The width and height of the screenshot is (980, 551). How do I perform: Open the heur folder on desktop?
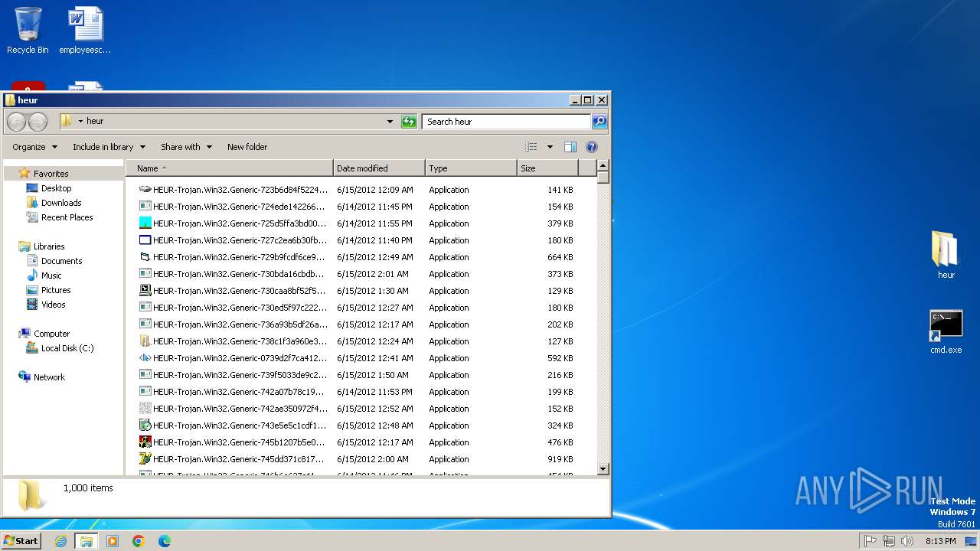point(946,255)
